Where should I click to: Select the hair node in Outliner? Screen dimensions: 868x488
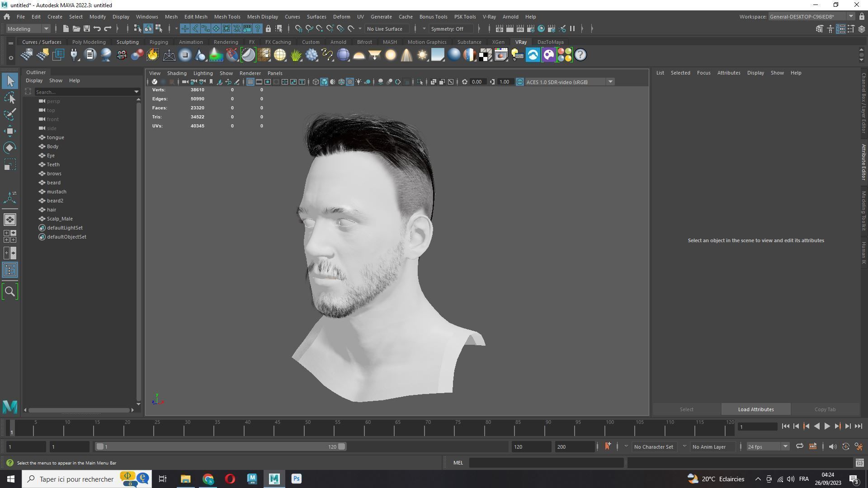coord(52,210)
